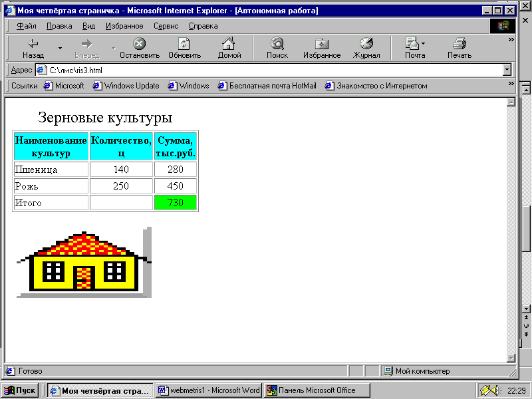Click the Ссылки links bar label
The width and height of the screenshot is (532, 399).
tap(25, 86)
